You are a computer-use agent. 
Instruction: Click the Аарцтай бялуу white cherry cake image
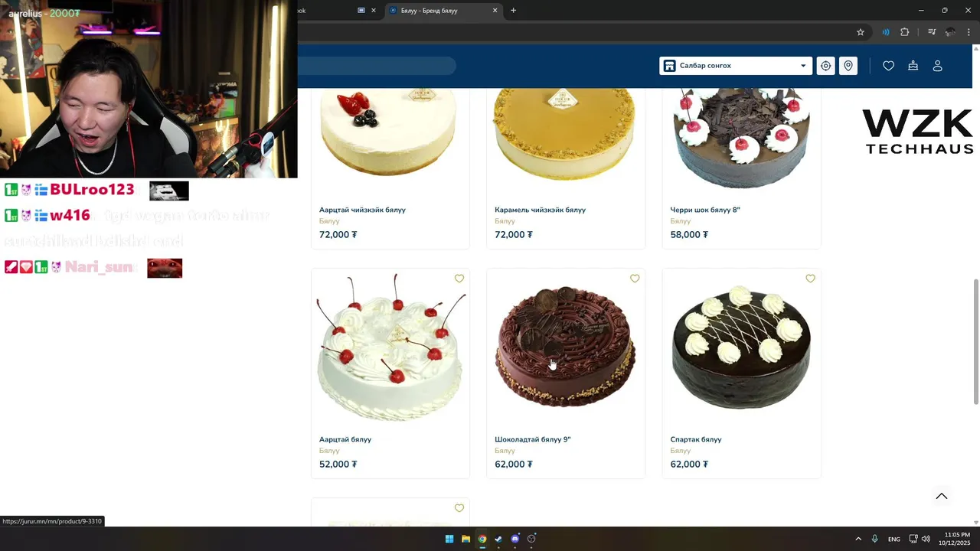[x=390, y=348]
